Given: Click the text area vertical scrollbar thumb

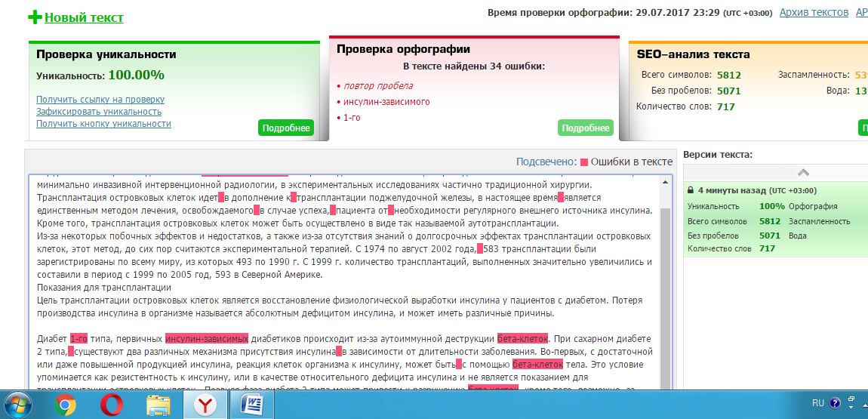Looking at the screenshot, I should (665, 299).
